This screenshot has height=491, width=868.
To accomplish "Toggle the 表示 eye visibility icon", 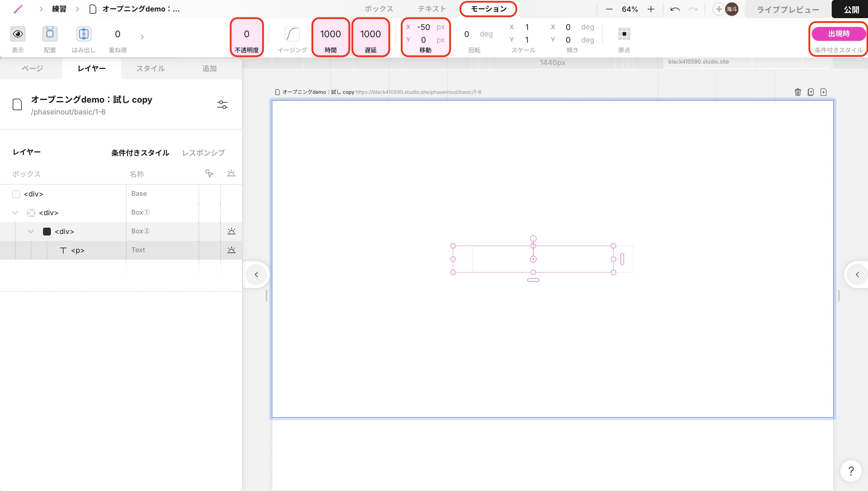I will tap(18, 34).
